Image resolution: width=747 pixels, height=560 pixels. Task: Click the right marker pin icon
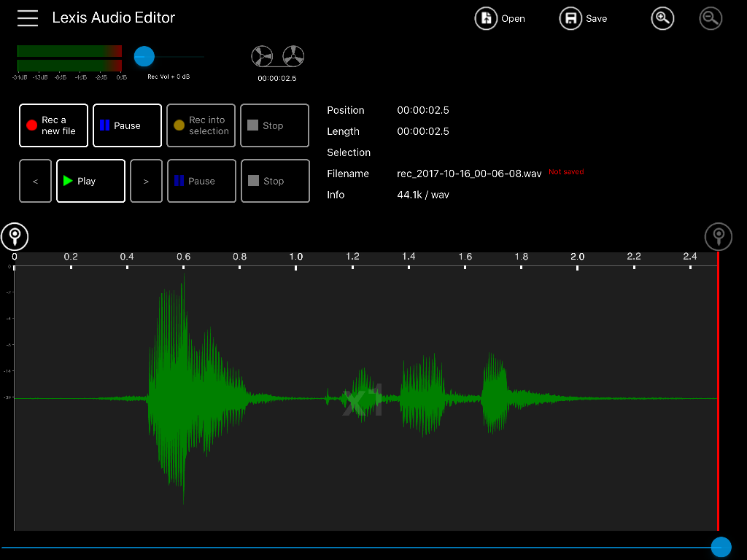click(x=719, y=236)
